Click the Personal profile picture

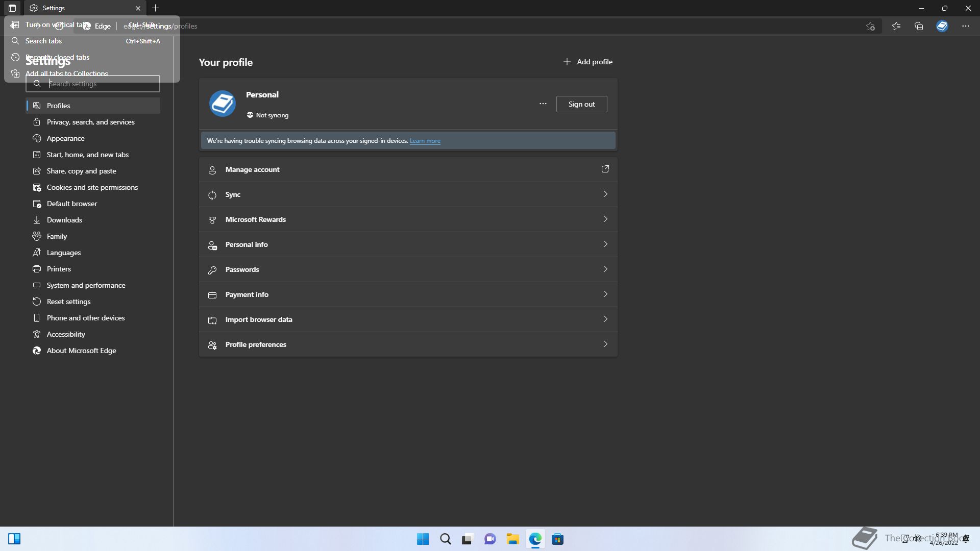coord(223,104)
